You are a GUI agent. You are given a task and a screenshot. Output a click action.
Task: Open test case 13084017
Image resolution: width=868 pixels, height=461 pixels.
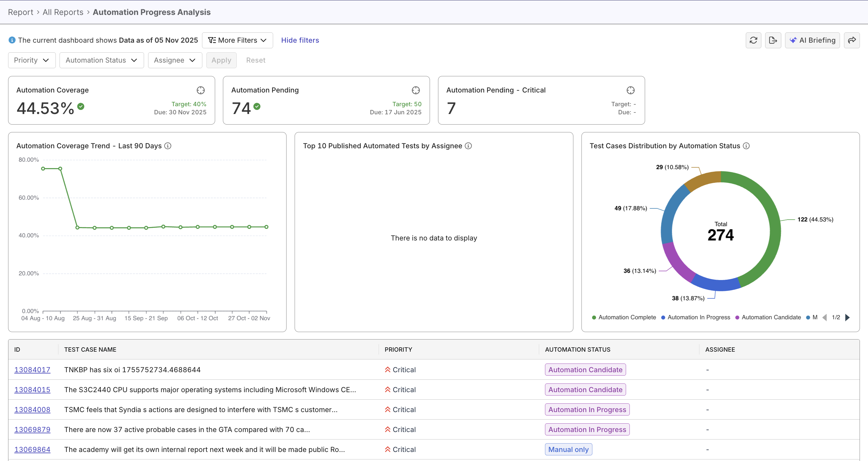pos(32,369)
